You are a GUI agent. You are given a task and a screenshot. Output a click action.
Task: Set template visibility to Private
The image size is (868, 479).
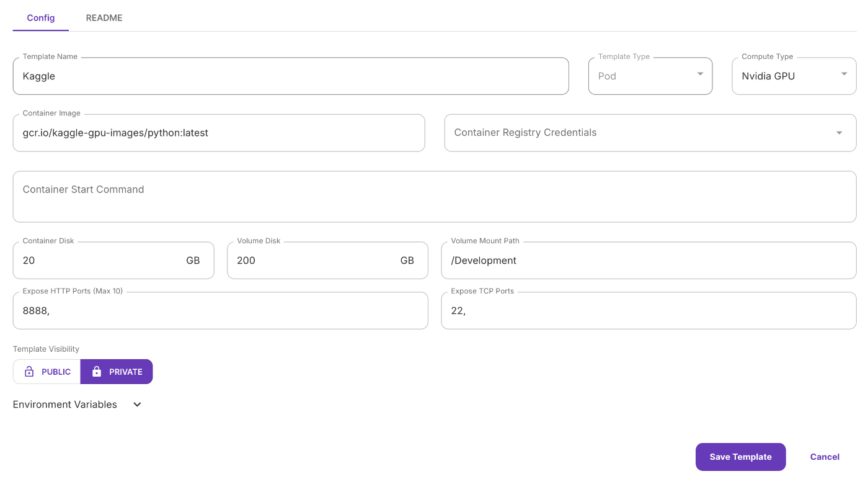click(x=117, y=372)
